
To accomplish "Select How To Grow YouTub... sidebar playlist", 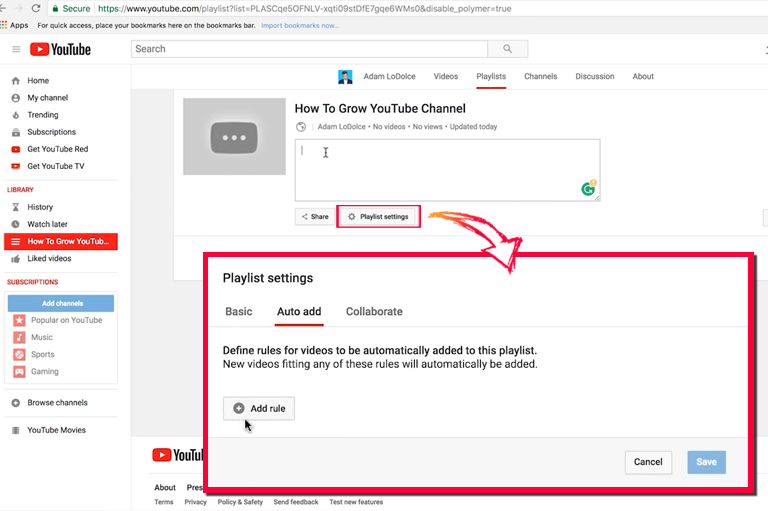I will [x=61, y=242].
